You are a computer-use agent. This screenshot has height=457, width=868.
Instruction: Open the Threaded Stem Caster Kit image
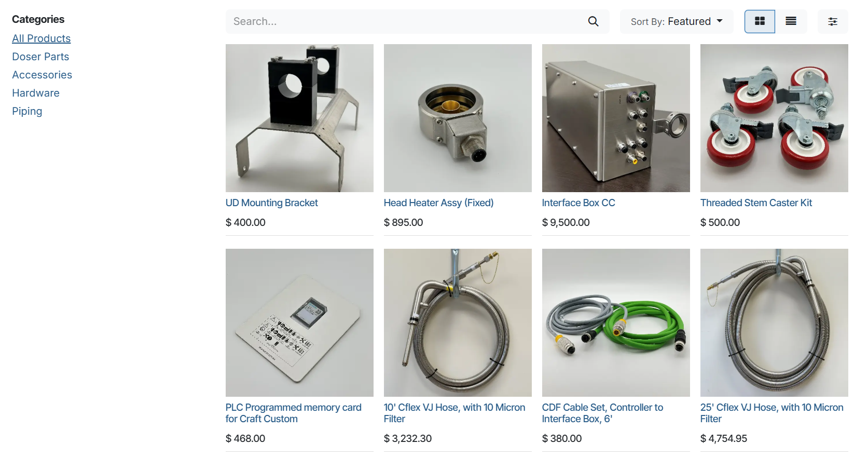click(774, 118)
